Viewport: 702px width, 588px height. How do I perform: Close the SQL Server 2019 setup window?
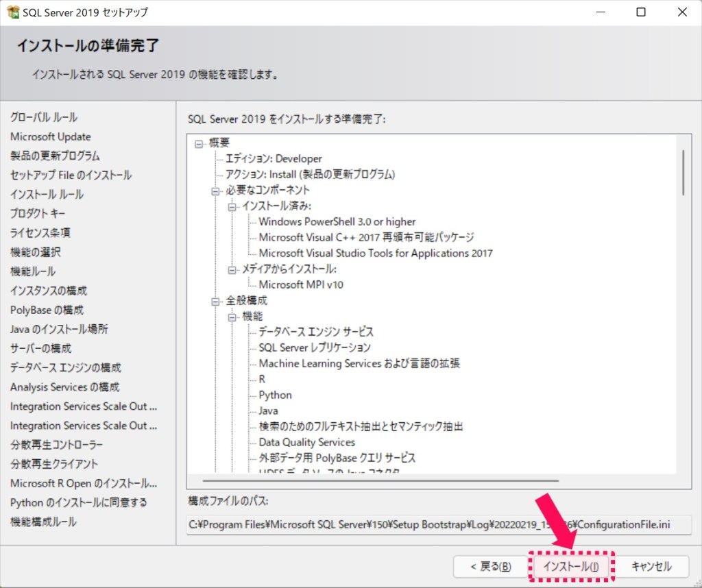click(x=682, y=12)
